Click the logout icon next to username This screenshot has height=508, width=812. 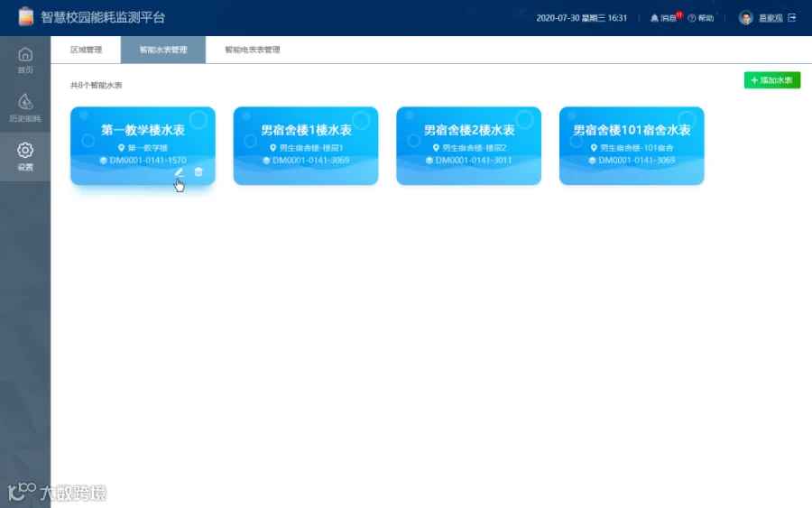point(792,18)
